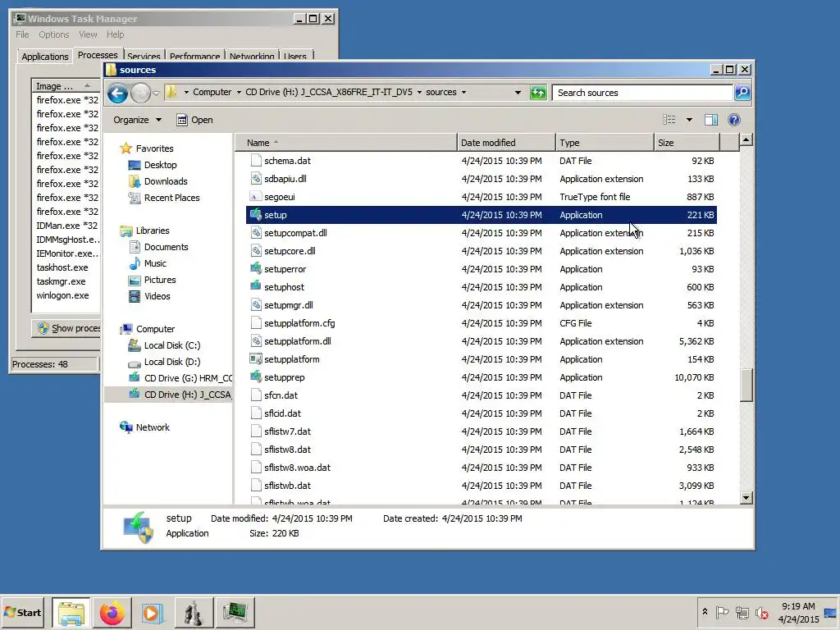Select the setupcore.dll file name
This screenshot has width=840, height=630.
[x=290, y=251]
